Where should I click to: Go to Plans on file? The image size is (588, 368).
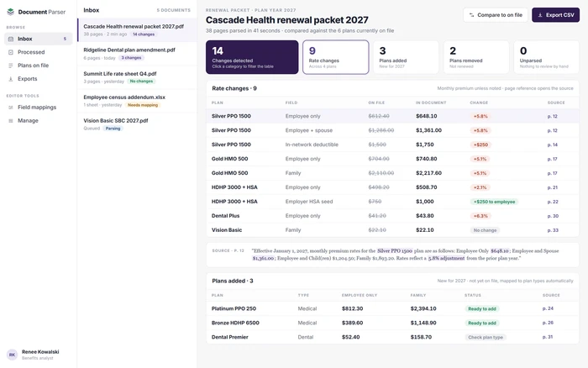tap(39, 66)
